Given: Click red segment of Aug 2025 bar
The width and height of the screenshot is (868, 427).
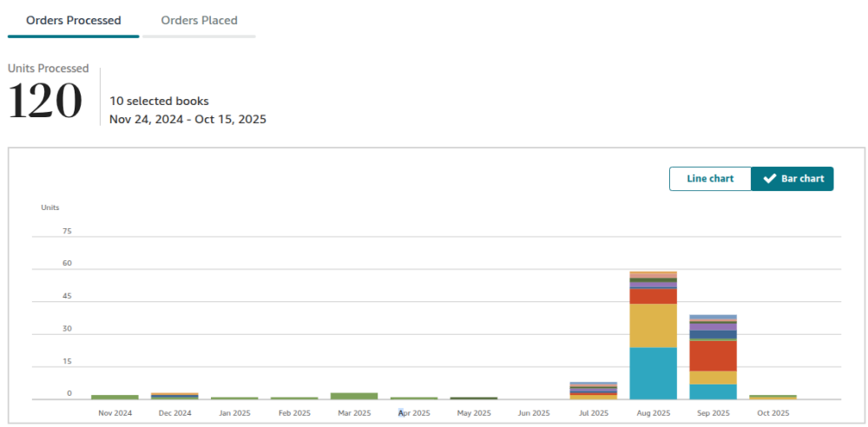Looking at the screenshot, I should pyautogui.click(x=654, y=296).
